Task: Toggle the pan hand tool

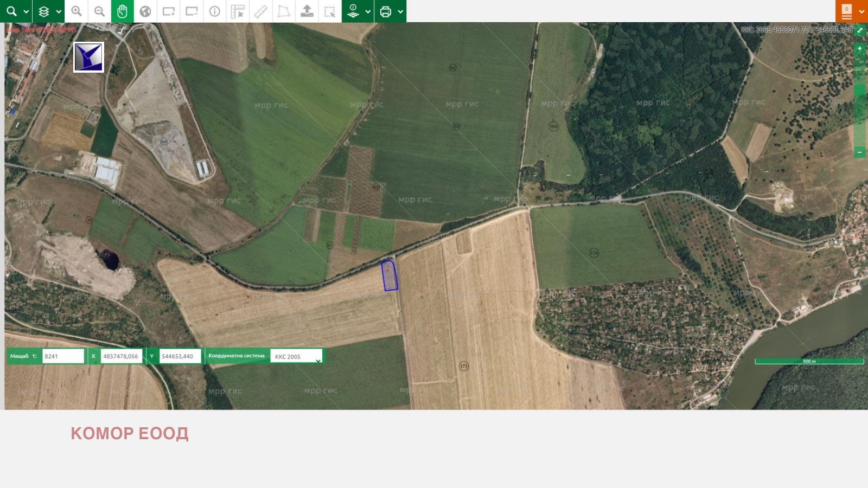Action: click(122, 11)
